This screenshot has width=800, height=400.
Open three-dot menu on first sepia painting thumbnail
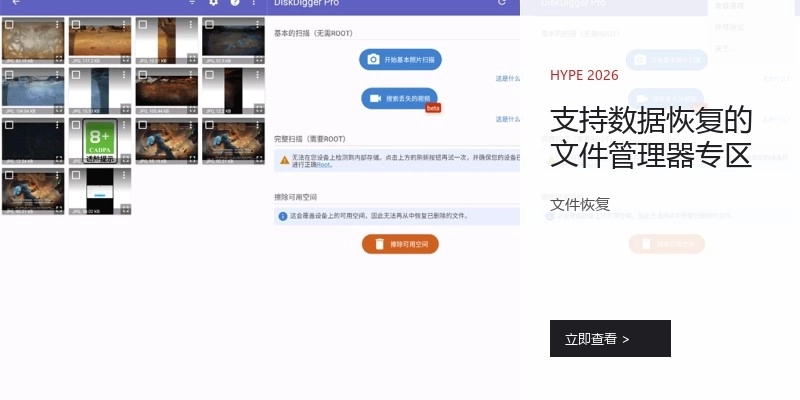(x=57, y=24)
